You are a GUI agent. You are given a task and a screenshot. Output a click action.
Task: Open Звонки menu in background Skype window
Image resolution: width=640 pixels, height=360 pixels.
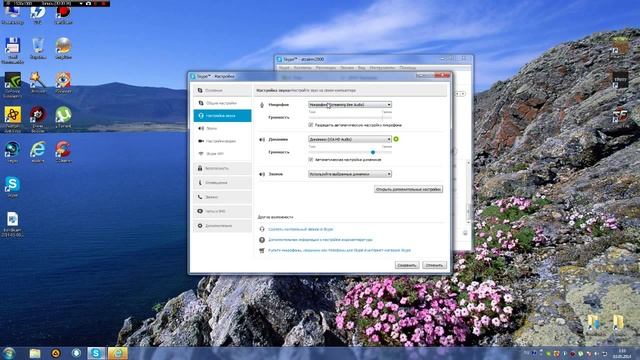coord(347,68)
